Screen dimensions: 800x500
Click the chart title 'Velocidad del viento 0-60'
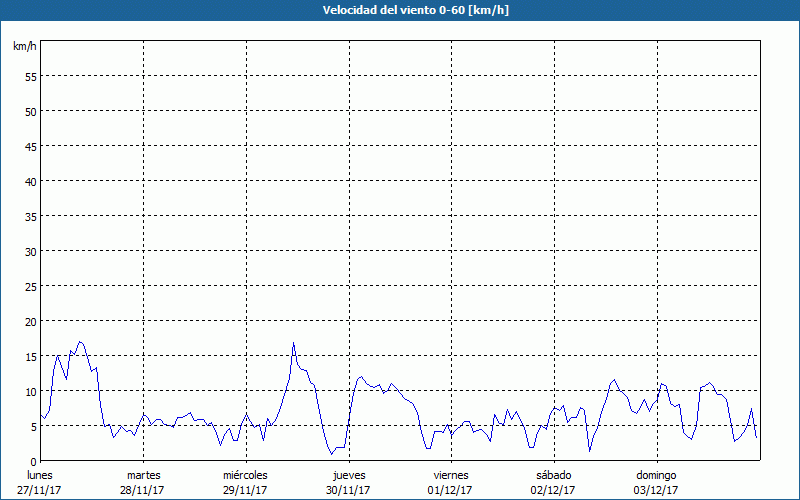(x=399, y=11)
